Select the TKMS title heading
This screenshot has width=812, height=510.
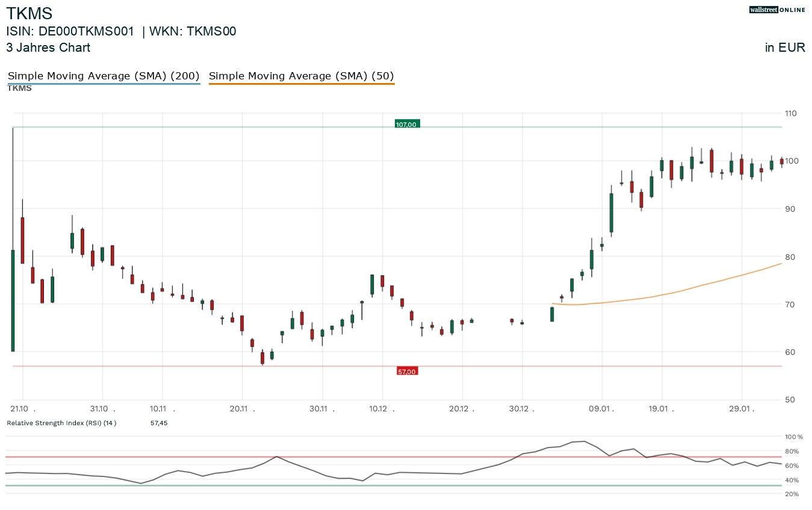(x=29, y=13)
